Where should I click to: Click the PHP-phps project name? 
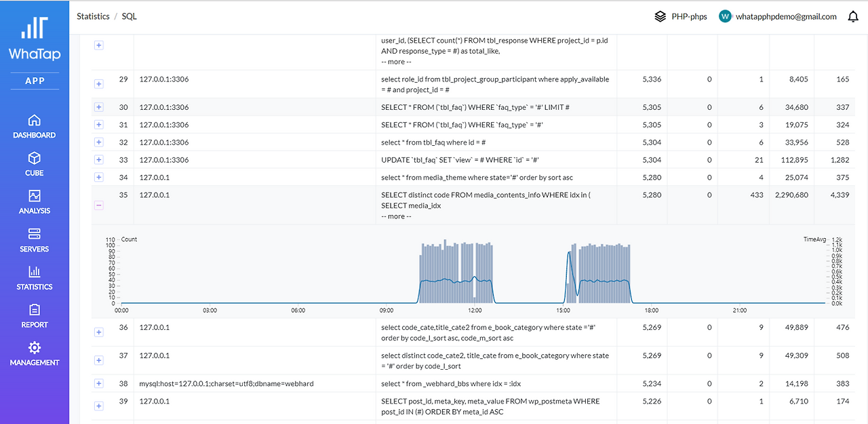(x=689, y=16)
